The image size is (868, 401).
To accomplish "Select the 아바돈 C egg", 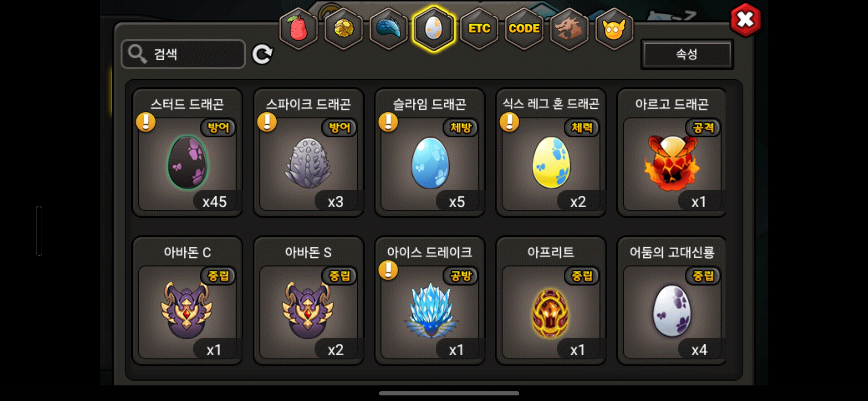I will point(187,301).
